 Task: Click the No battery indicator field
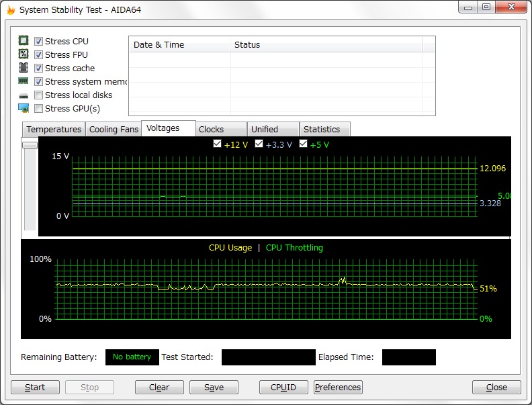point(132,357)
